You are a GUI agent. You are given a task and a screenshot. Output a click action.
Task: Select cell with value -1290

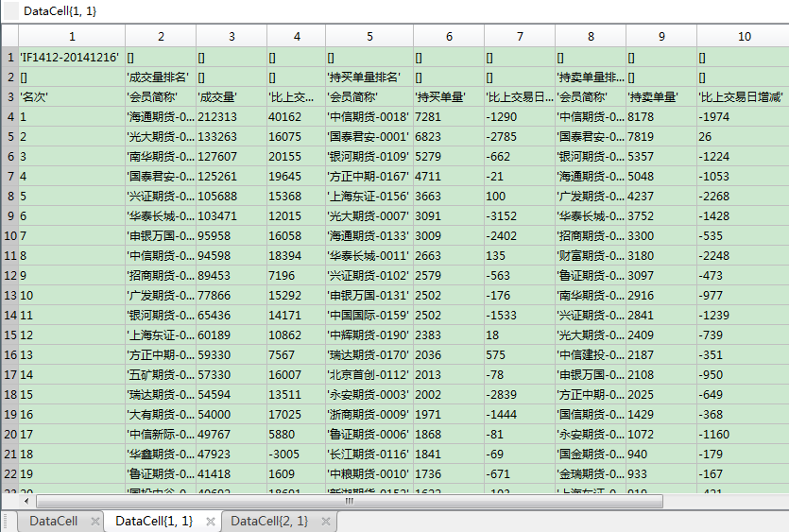[x=520, y=117]
